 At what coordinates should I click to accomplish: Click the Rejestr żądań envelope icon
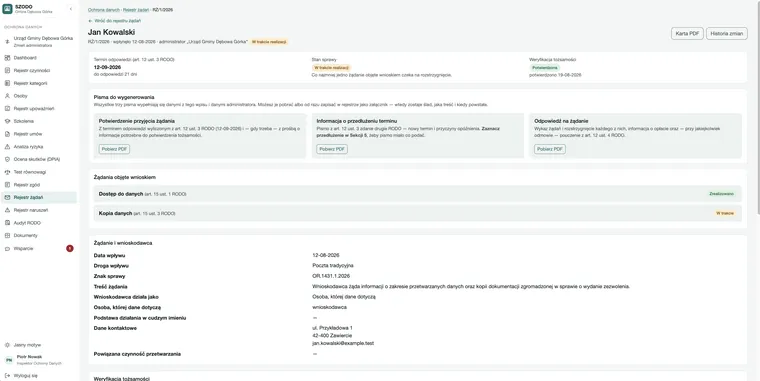click(x=7, y=197)
